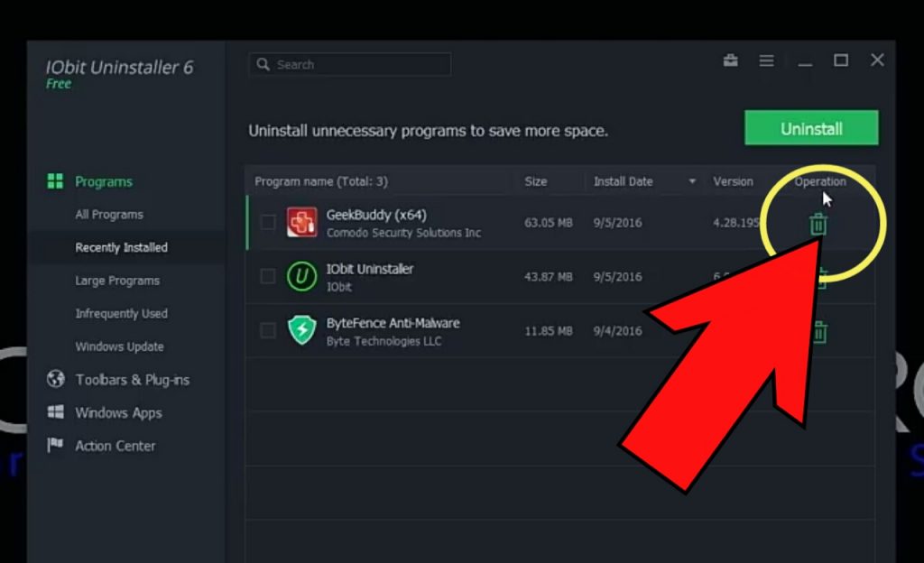Select the trash icon for IObit Uninstaller
Image resolution: width=924 pixels, height=563 pixels.
[x=819, y=279]
